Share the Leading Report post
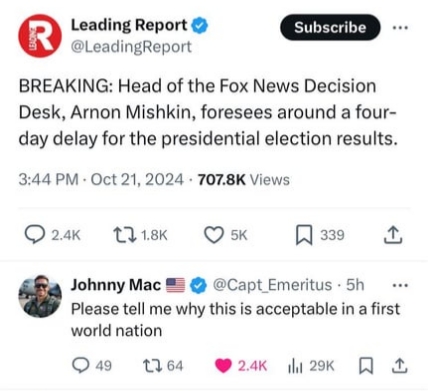The width and height of the screenshot is (428, 391). point(393,235)
